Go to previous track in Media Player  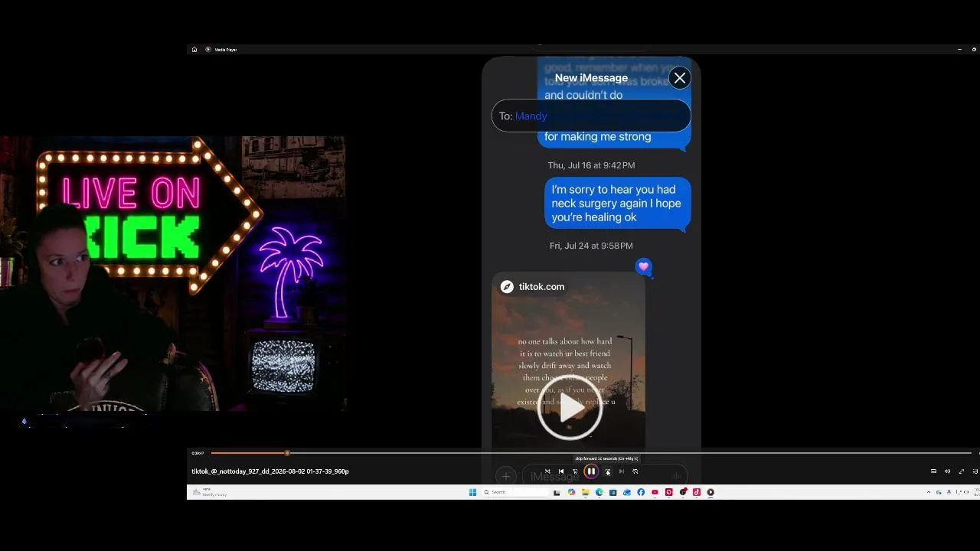click(x=561, y=471)
